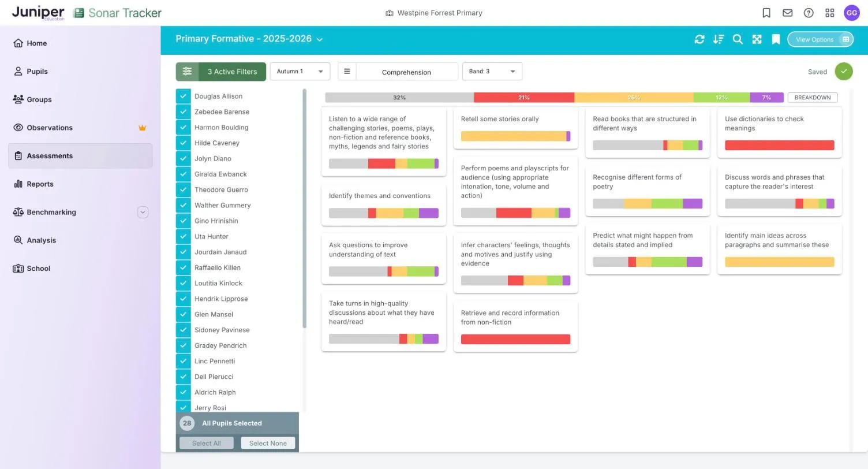The height and width of the screenshot is (469, 868).
Task: Go to Home in sidebar
Action: click(80, 43)
